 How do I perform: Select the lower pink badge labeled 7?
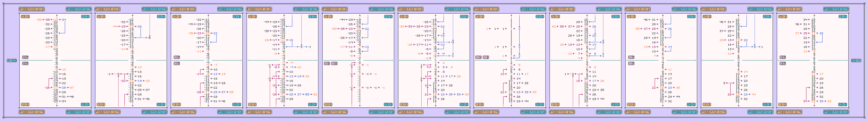click(x=631, y=64)
